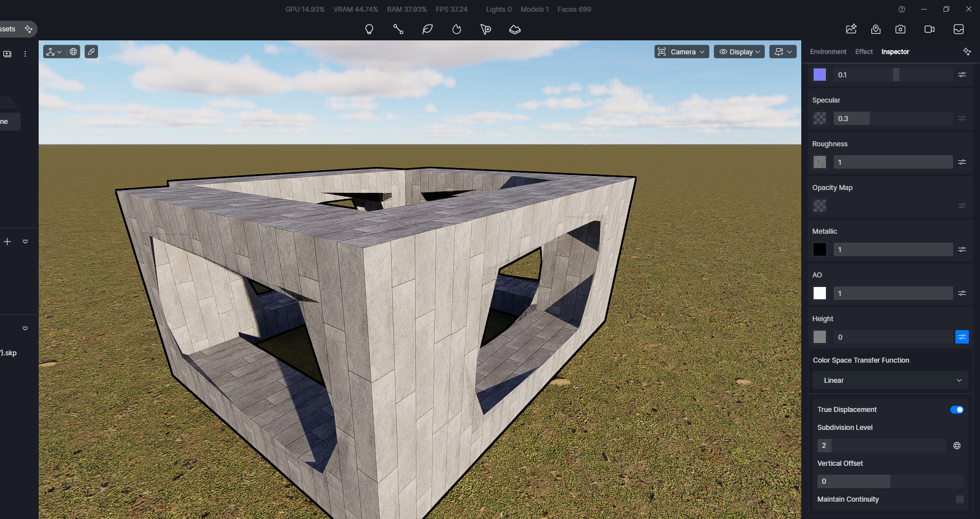Open the image render camera icon

(900, 29)
